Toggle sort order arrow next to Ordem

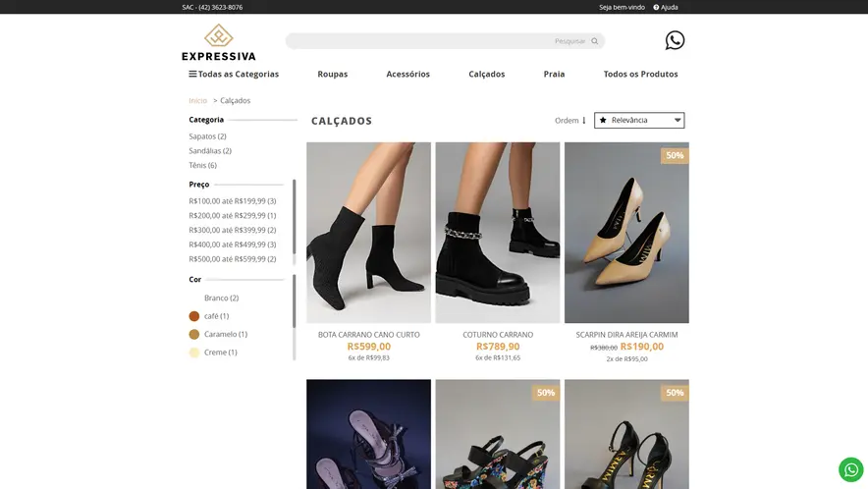tap(583, 120)
